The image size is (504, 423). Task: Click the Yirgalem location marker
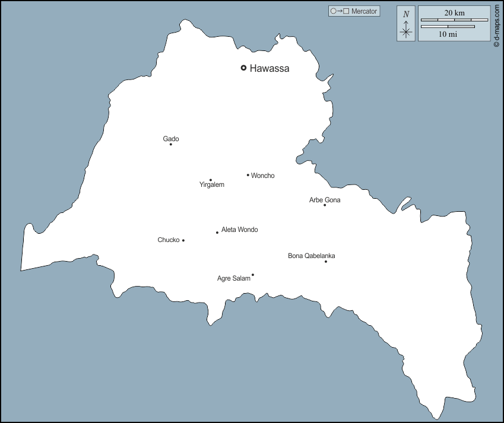click(x=210, y=179)
